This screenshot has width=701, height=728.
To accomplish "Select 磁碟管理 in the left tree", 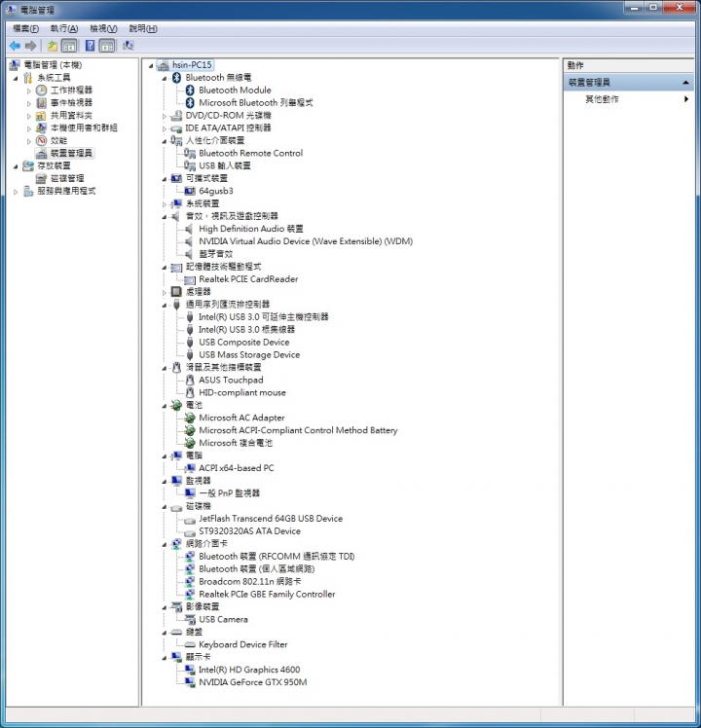I will pyautogui.click(x=67, y=178).
